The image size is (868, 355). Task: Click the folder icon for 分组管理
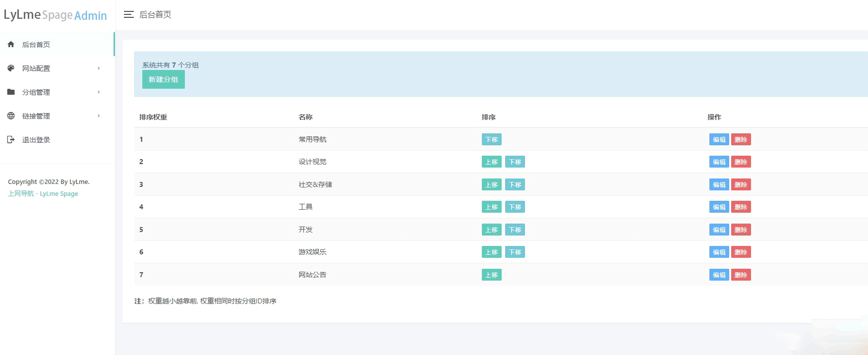[11, 92]
